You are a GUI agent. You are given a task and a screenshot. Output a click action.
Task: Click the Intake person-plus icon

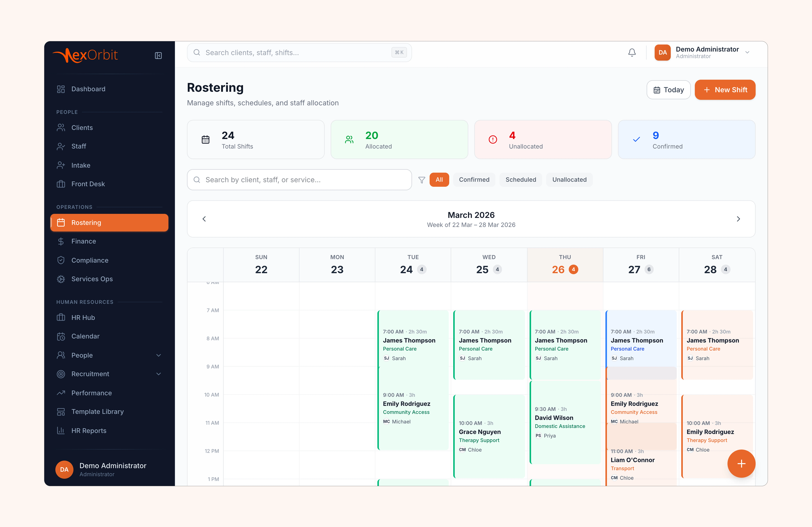click(x=61, y=165)
